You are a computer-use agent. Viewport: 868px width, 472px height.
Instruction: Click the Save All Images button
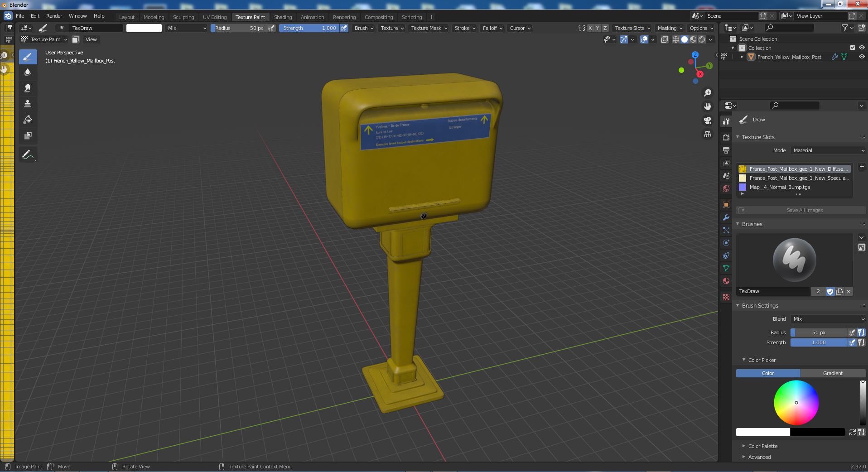[801, 210]
